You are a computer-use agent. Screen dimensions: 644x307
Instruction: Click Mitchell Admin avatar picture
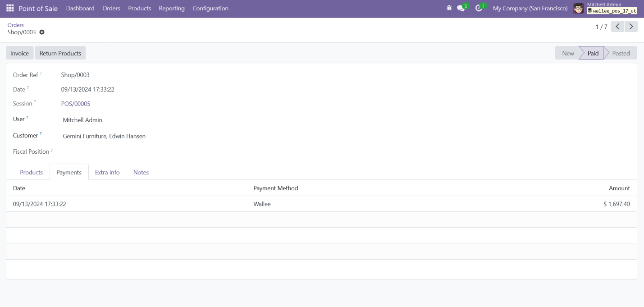pyautogui.click(x=578, y=8)
